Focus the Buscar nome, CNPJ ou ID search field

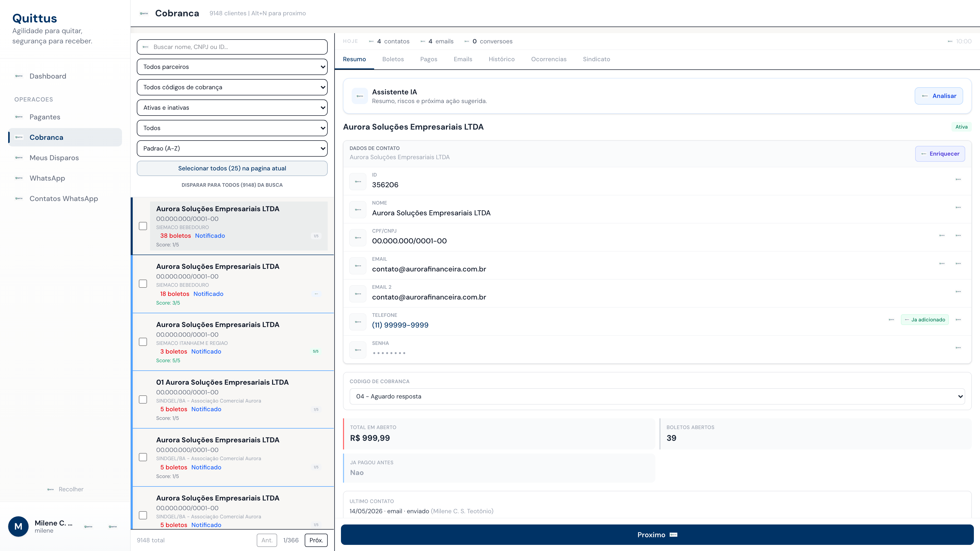[x=232, y=47]
